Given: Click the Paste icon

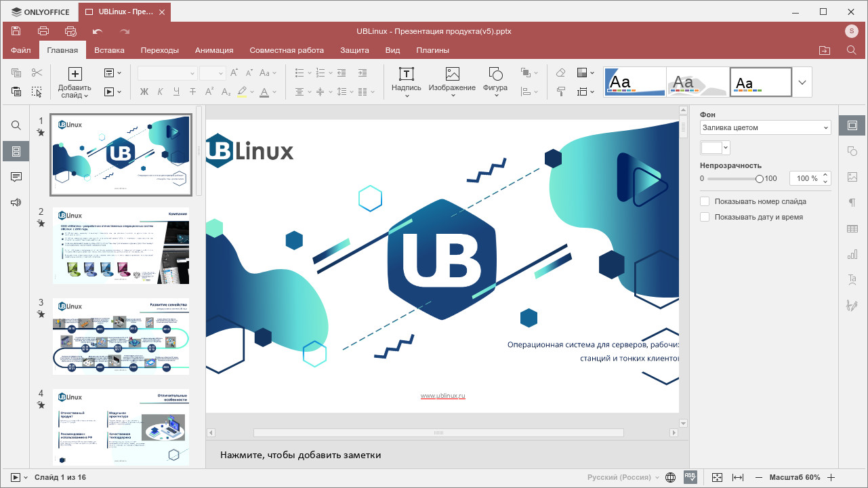Looking at the screenshot, I should pyautogui.click(x=16, y=91).
